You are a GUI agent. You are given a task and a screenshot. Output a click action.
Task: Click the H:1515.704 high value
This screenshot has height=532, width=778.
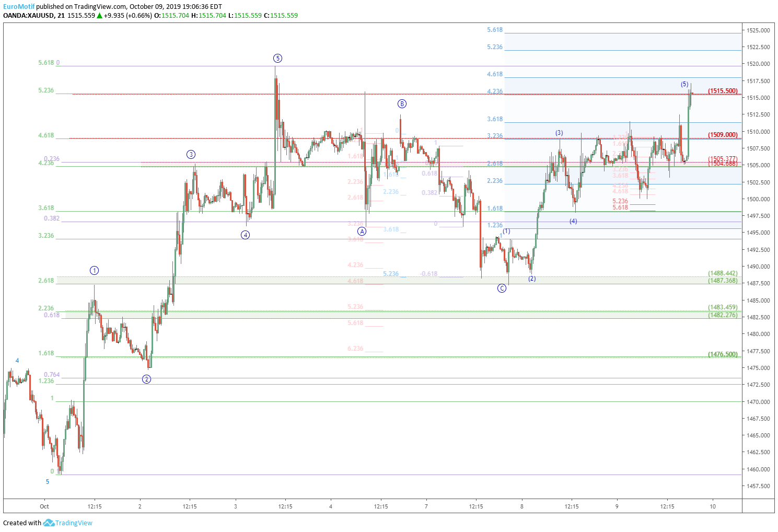click(x=209, y=16)
